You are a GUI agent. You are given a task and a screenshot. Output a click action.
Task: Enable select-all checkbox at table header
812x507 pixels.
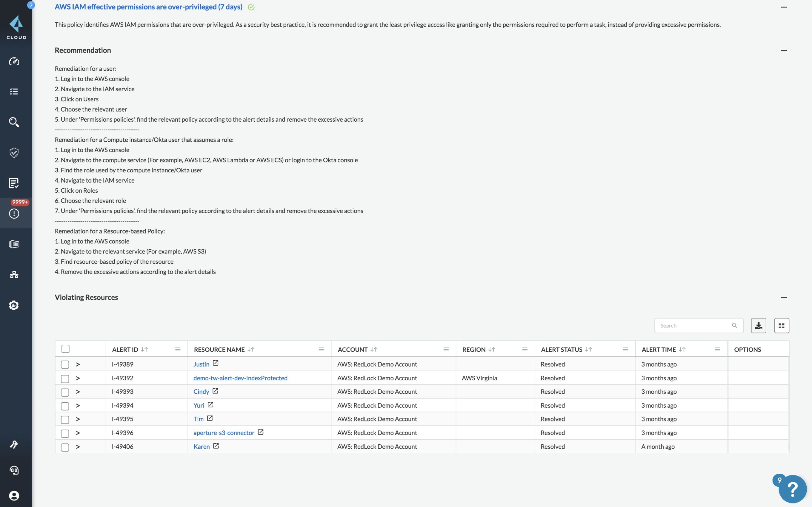coord(65,349)
